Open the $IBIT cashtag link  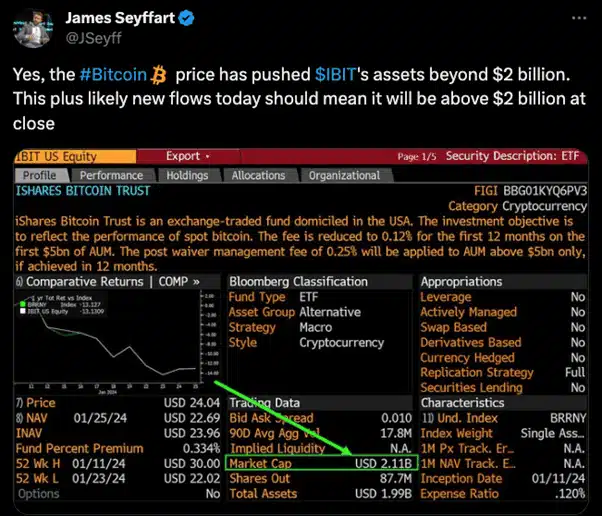(x=336, y=74)
